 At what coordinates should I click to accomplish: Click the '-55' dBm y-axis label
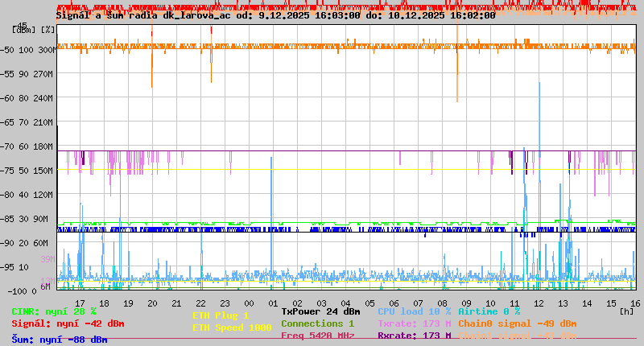coord(7,74)
